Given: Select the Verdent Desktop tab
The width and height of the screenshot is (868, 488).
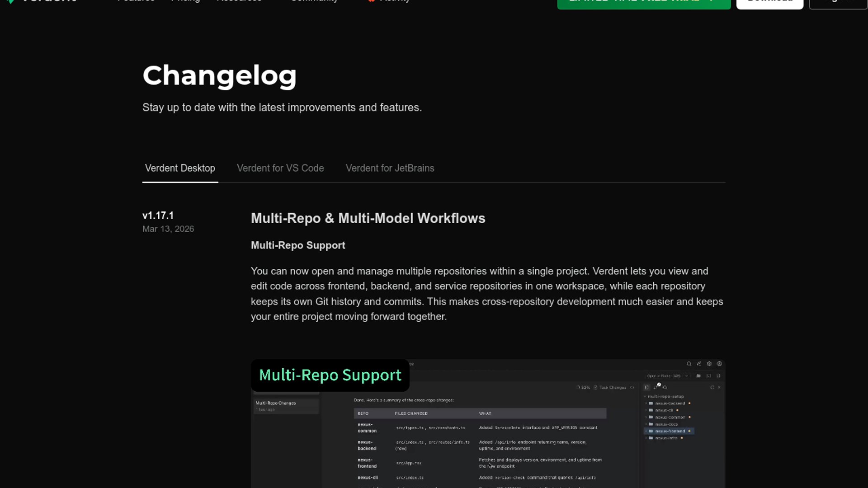Looking at the screenshot, I should [x=180, y=168].
